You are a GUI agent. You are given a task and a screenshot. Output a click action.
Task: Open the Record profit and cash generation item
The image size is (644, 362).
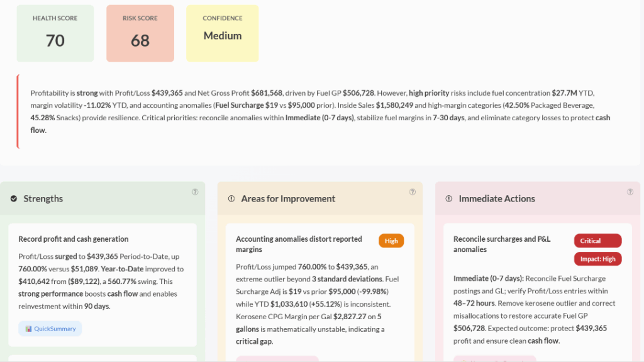(x=73, y=239)
